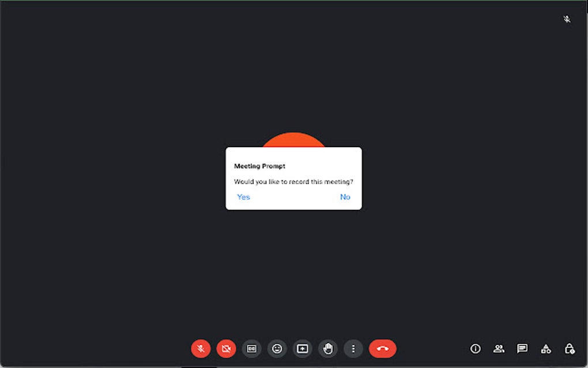Image resolution: width=588 pixels, height=368 pixels.
Task: Open the More options menu
Action: [x=353, y=348]
